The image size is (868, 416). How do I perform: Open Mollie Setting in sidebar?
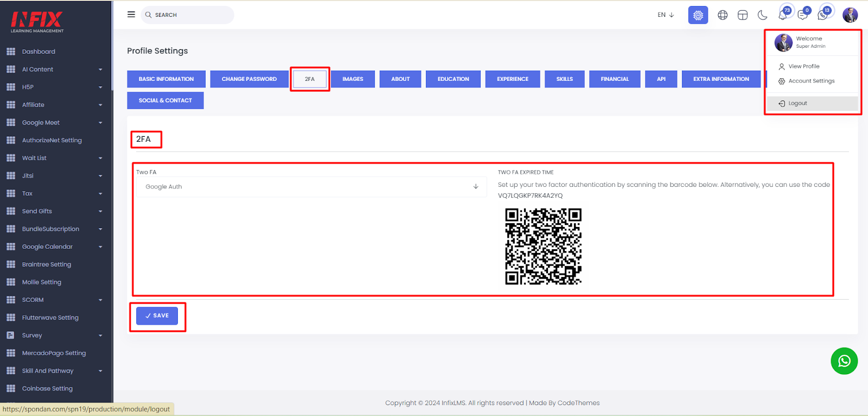(42, 282)
